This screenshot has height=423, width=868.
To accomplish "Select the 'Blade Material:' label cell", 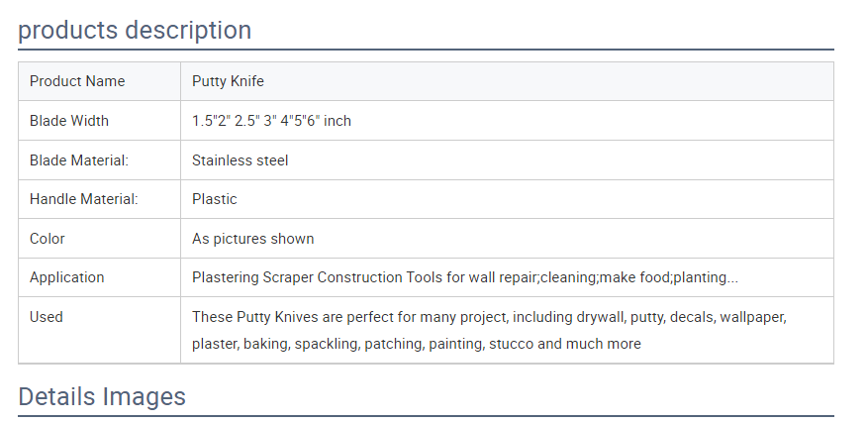I will tap(100, 160).
